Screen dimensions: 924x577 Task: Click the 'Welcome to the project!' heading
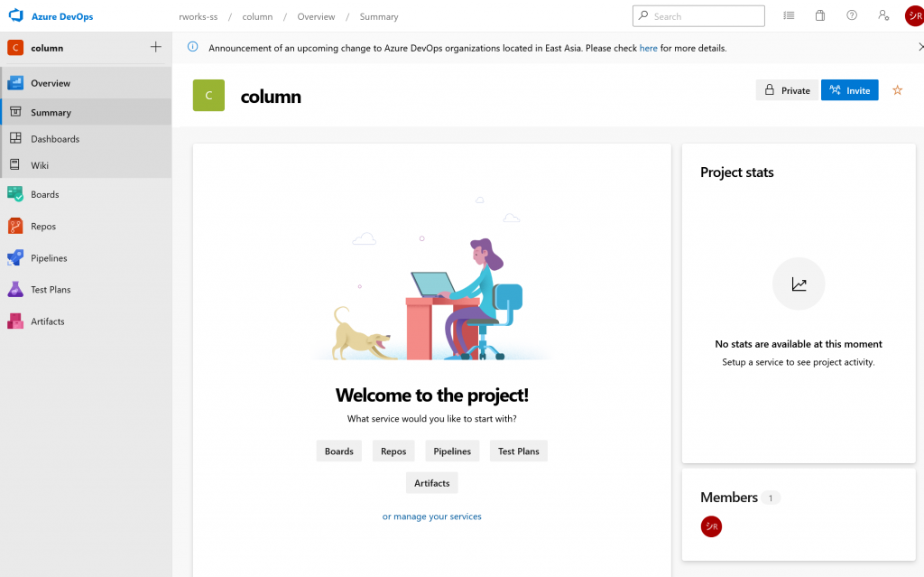tap(432, 395)
